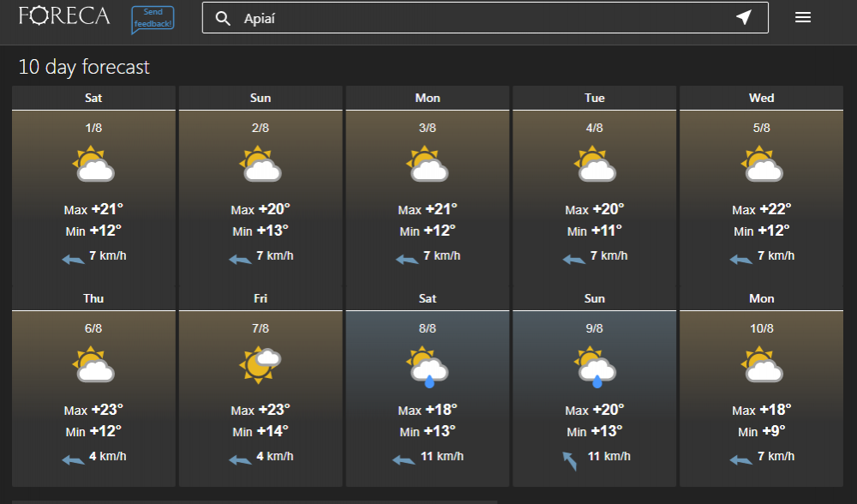This screenshot has width=857, height=504.
Task: Click the Sun 2/8 partly cloudy icon
Action: 261,165
